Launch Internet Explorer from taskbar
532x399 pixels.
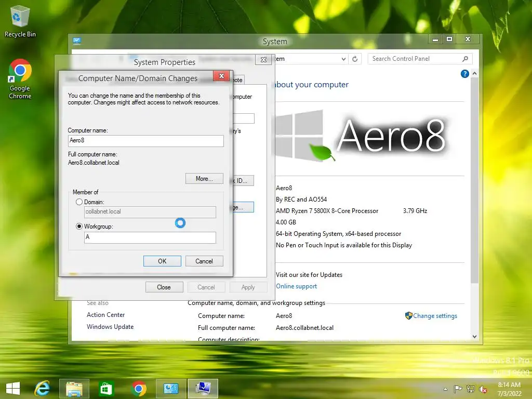[42, 388]
